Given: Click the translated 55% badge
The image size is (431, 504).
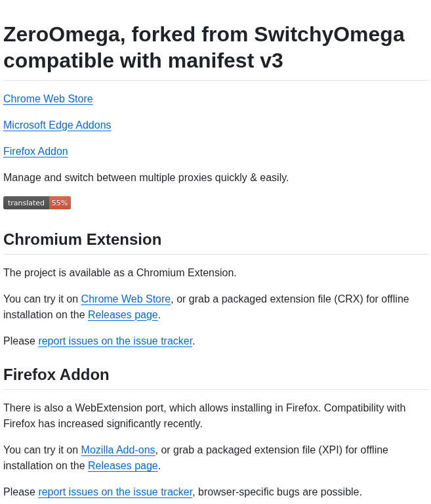Looking at the screenshot, I should 37,203.
